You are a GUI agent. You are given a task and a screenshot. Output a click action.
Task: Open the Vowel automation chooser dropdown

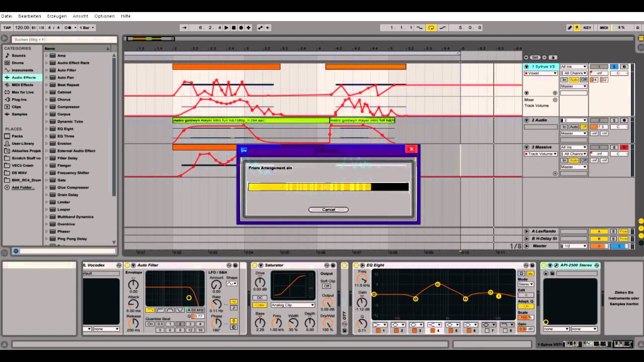pos(541,73)
